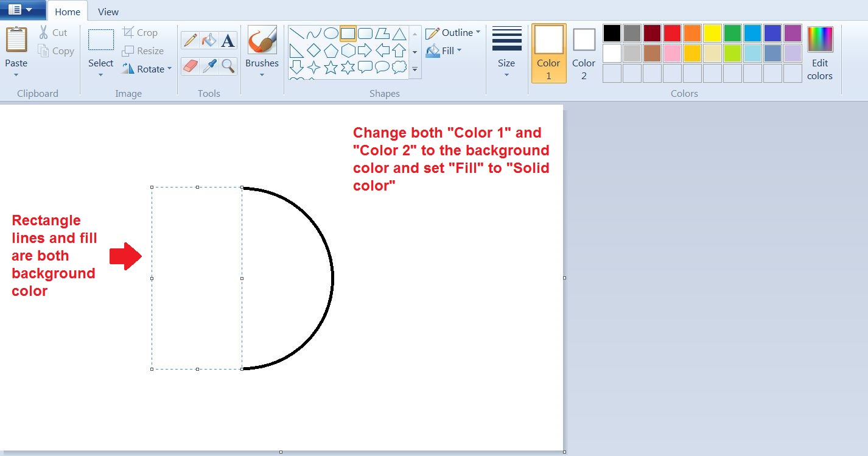Select the Text tool
The height and width of the screenshot is (456, 868).
coord(228,41)
